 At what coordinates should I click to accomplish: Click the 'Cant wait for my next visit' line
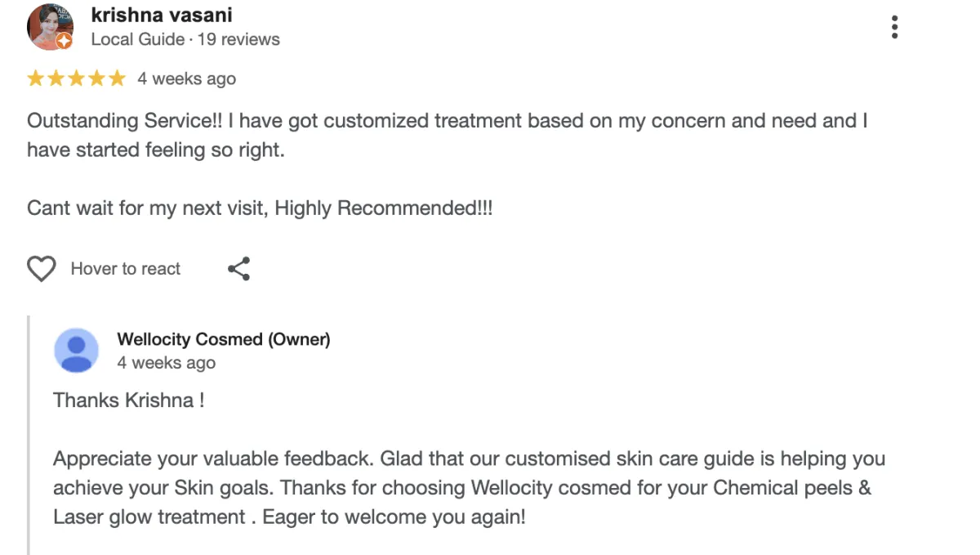coord(260,208)
